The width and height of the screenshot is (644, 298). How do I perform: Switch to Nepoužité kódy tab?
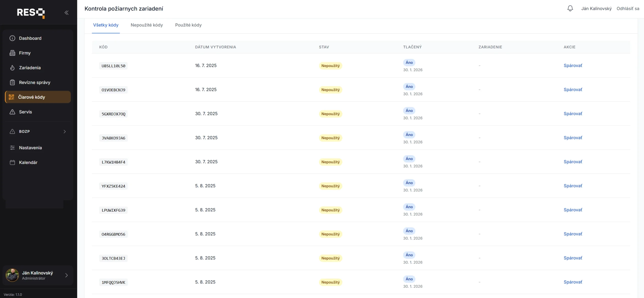click(x=147, y=25)
